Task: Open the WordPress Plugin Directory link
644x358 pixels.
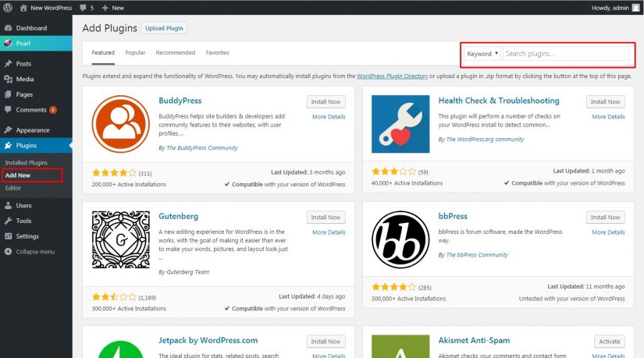Action: click(x=392, y=76)
